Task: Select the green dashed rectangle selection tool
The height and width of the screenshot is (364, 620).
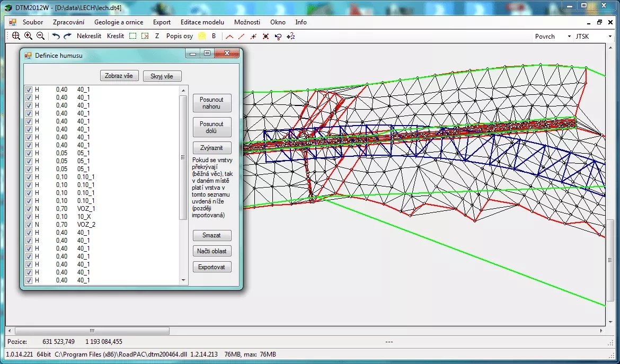Action: click(133, 36)
